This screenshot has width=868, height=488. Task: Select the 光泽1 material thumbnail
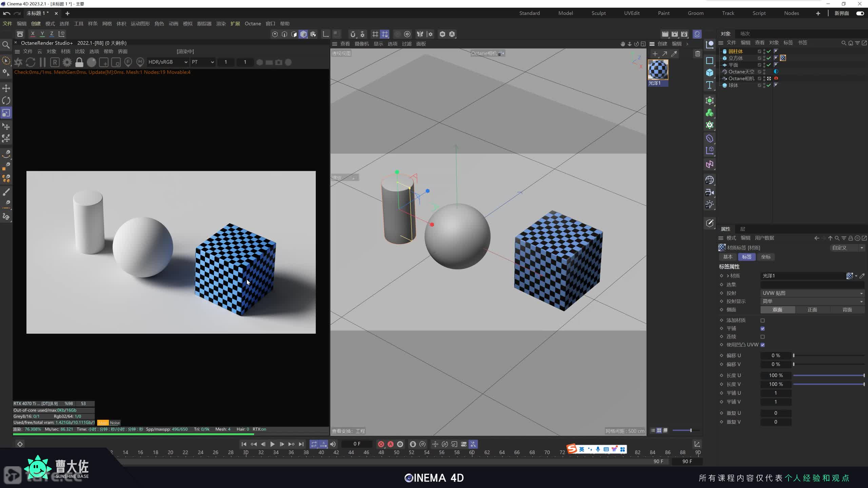pos(658,70)
